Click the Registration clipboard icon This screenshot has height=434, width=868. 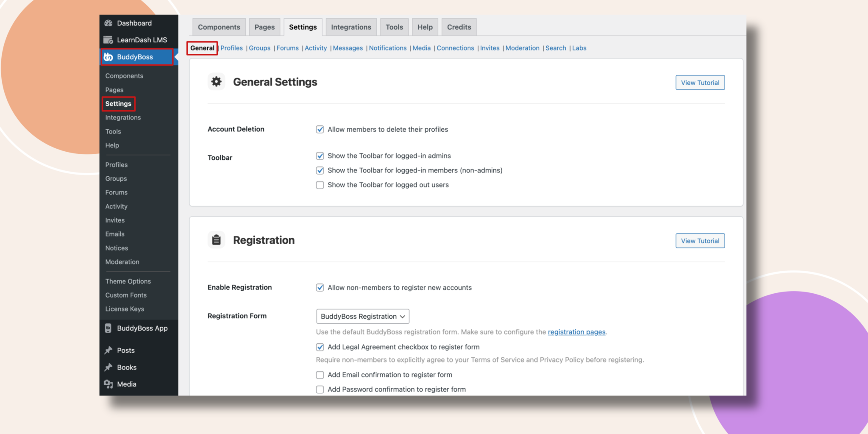pos(216,240)
